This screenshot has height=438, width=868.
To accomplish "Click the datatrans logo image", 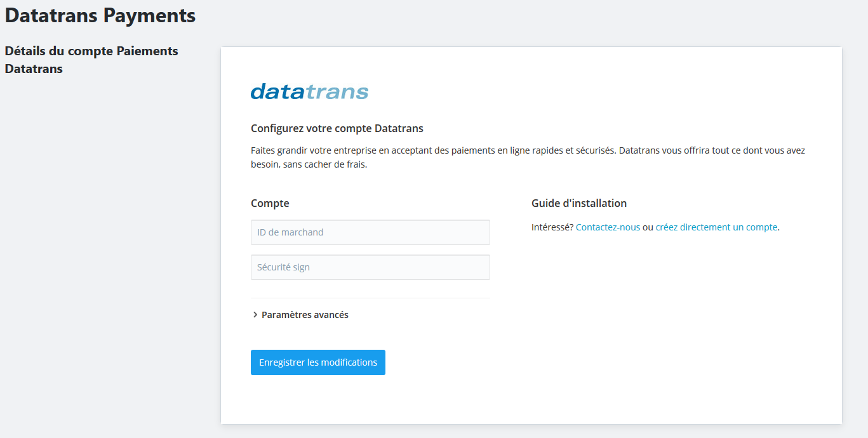I will coord(309,92).
